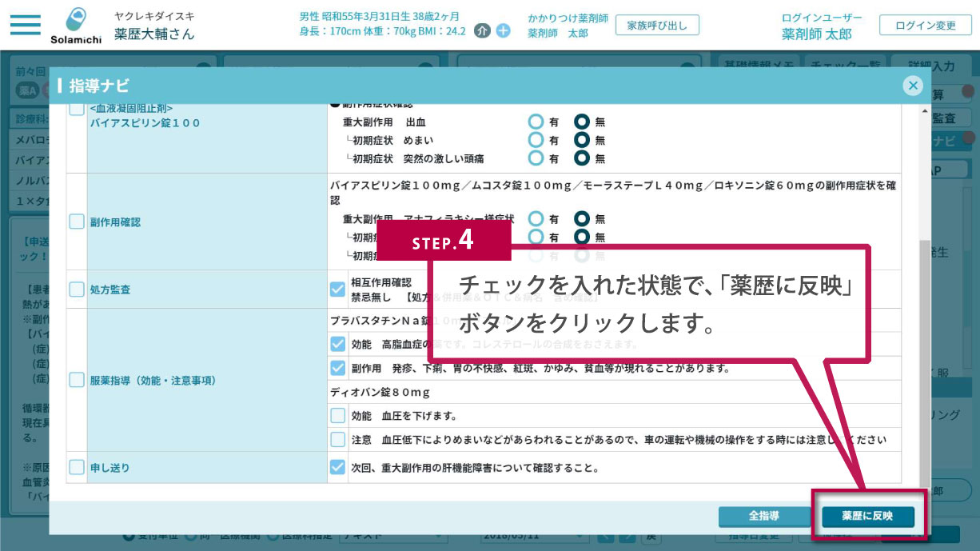Check the 処方監査 row checkbox
Screen dimensions: 980x551
click(x=77, y=289)
